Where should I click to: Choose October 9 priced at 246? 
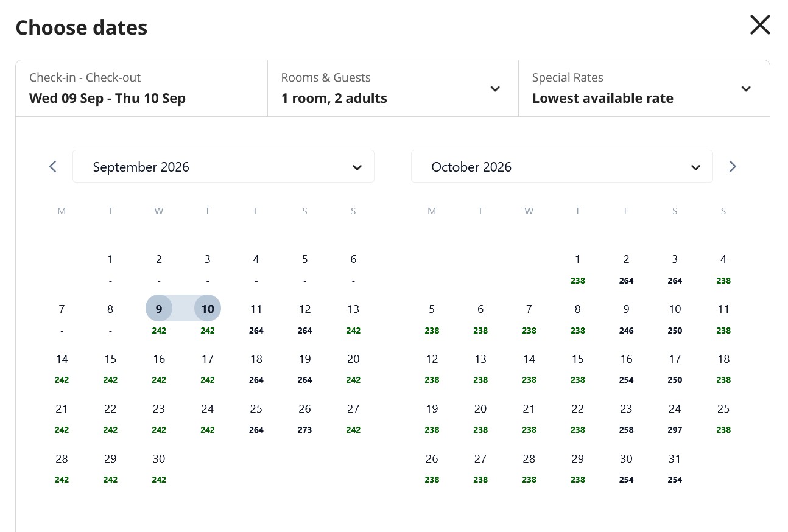tap(626, 318)
